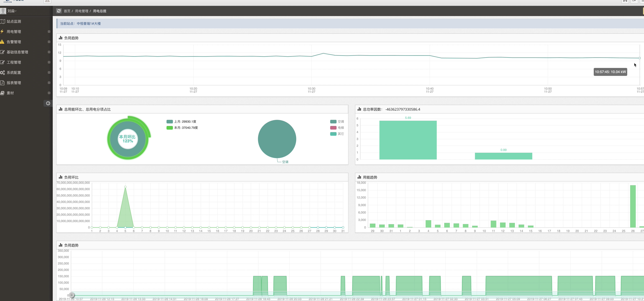This screenshot has width=644, height=301.
Task: Click the PDF file icon for 报表管理
Action: pyautogui.click(x=2, y=83)
